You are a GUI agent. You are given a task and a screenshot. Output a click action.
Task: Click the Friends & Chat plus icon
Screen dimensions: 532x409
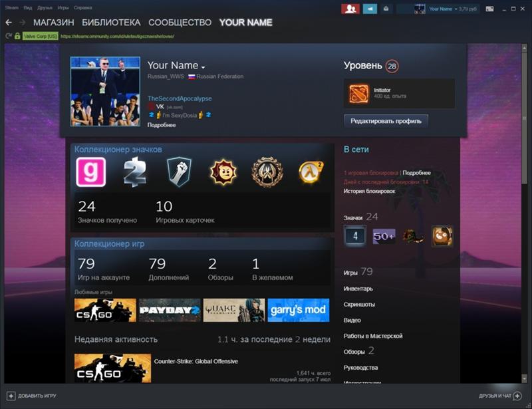[x=517, y=396]
